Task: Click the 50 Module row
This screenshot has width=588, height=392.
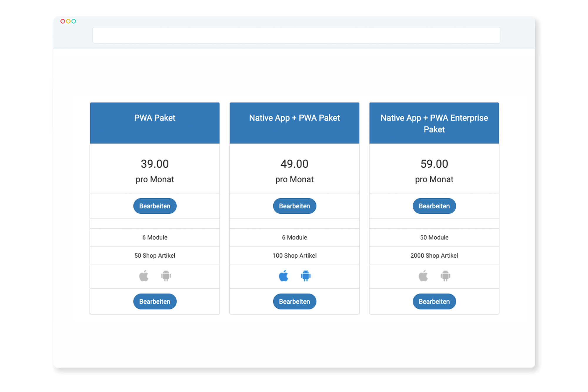Action: coord(434,237)
